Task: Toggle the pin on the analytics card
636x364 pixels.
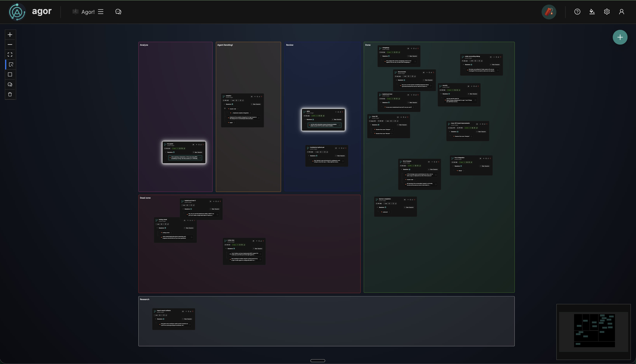Action: pos(252,97)
